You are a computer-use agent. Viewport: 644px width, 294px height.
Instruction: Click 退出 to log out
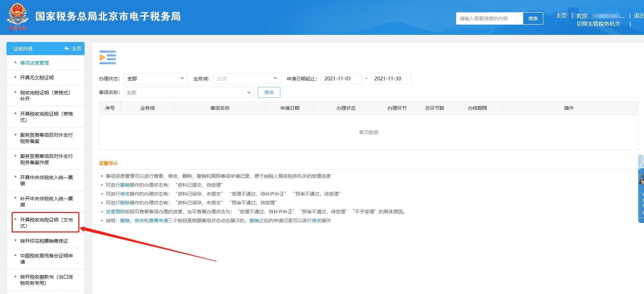point(639,16)
